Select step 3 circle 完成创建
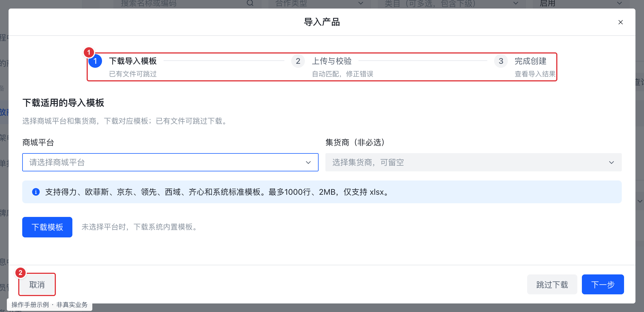This screenshot has height=312, width=644. point(501,61)
